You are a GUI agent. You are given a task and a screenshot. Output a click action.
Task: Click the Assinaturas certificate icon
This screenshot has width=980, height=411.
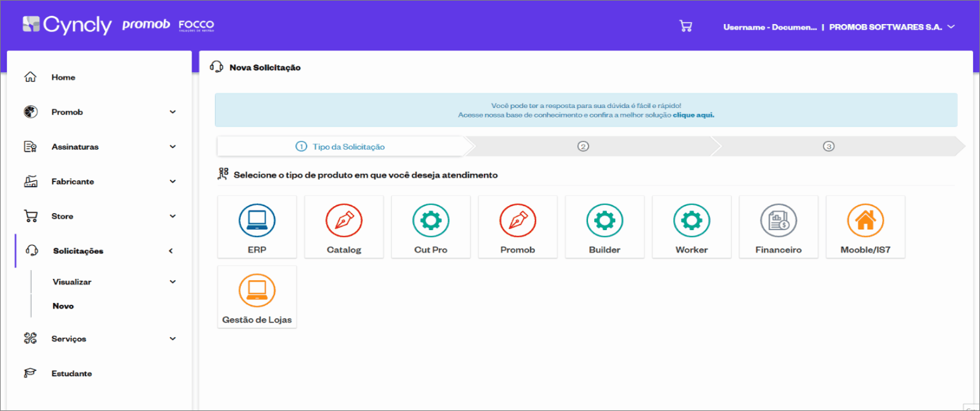tap(30, 147)
